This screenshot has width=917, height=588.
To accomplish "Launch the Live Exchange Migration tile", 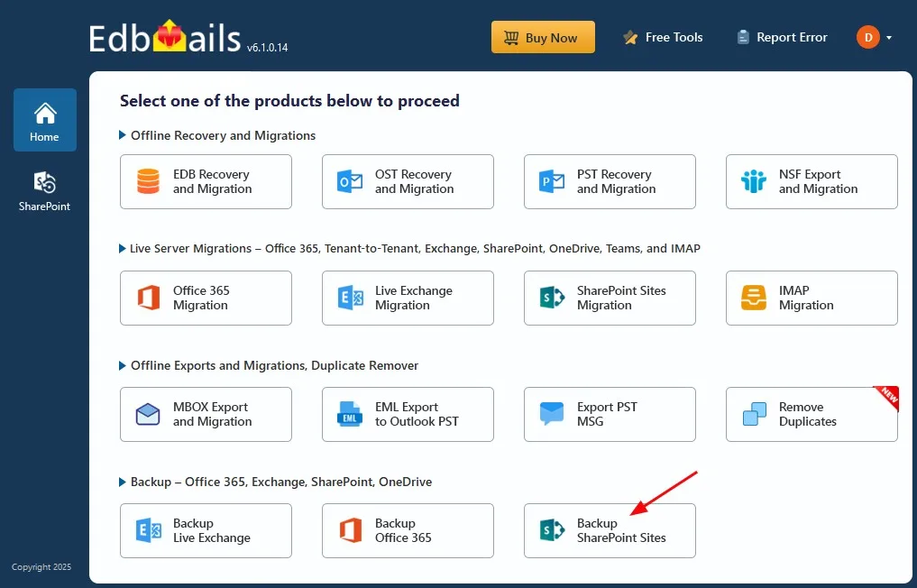I will coord(408,298).
